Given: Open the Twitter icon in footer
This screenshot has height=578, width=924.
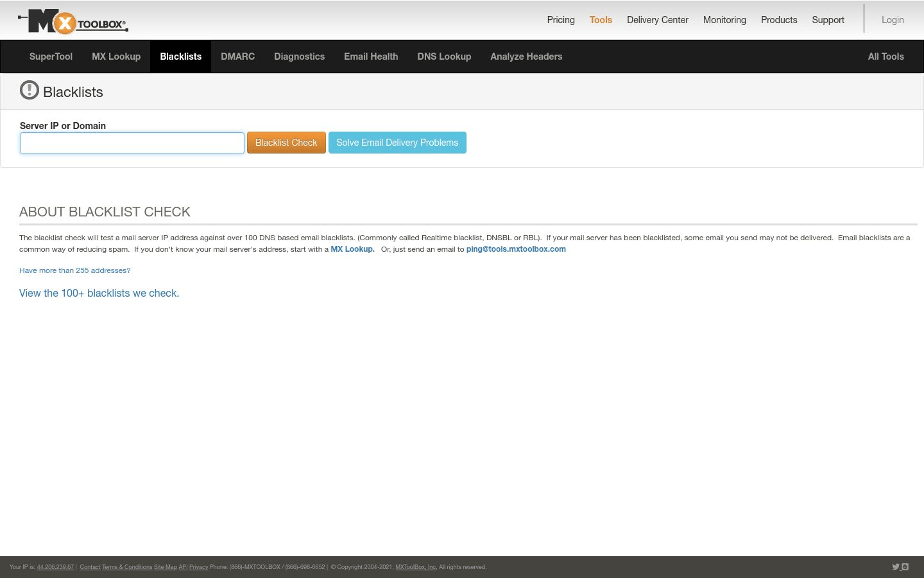Looking at the screenshot, I should [895, 566].
